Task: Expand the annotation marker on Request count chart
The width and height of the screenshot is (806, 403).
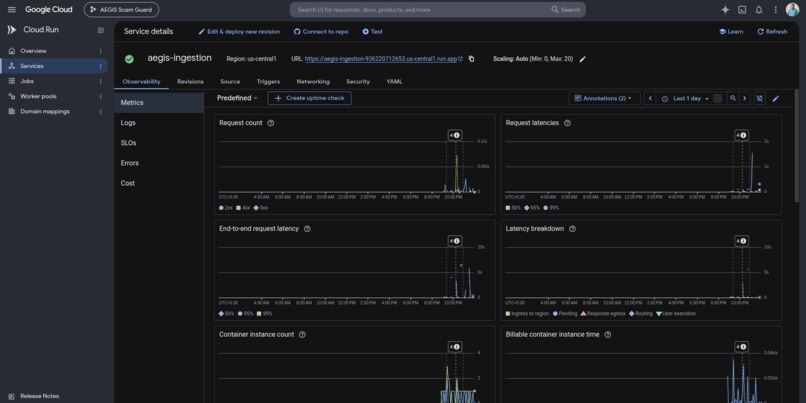Action: (454, 135)
